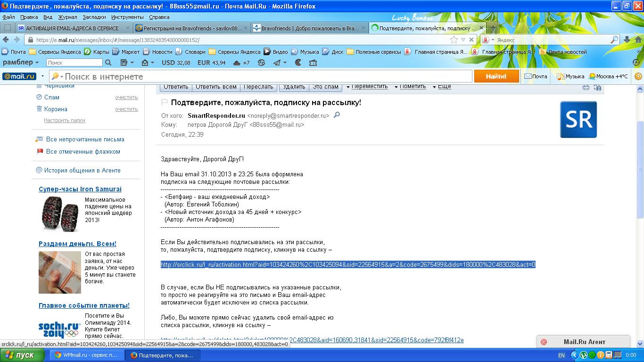
Task: Switch to Bravofriends Добро пожаловать tab
Action: [310, 28]
